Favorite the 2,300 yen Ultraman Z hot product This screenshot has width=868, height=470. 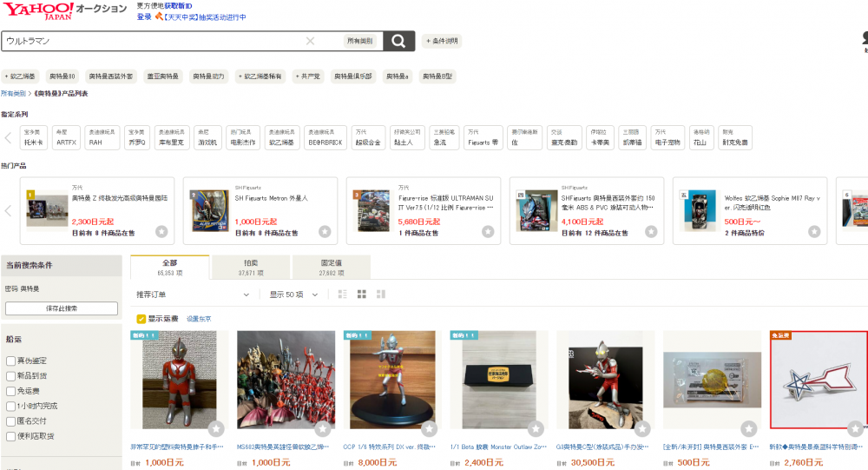pyautogui.click(x=161, y=232)
